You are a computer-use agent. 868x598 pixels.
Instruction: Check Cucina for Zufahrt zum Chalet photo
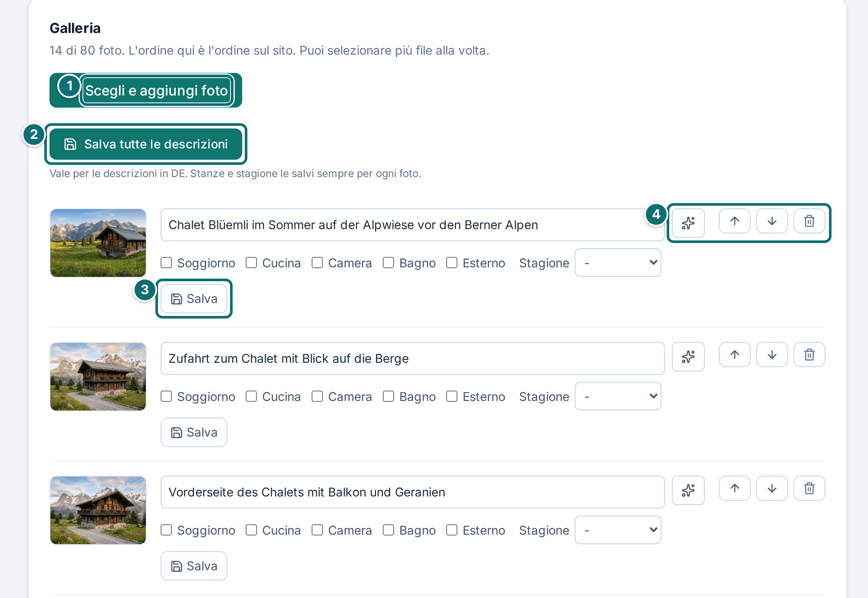[x=251, y=396]
